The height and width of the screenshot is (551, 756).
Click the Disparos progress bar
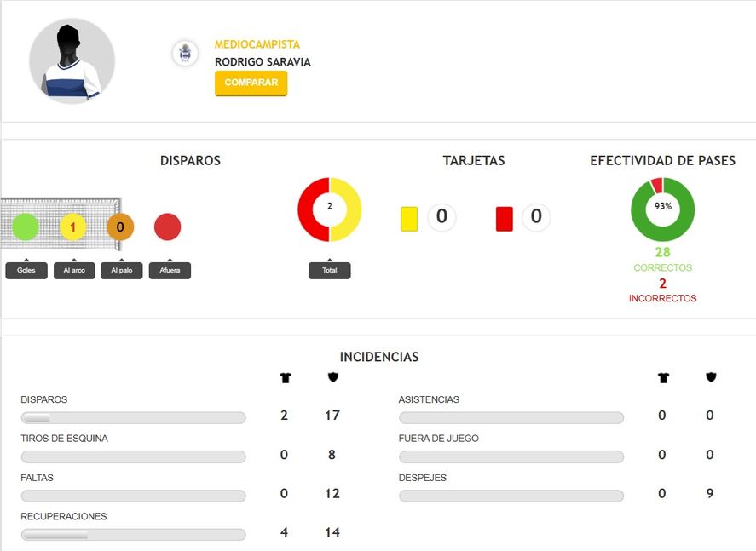(134, 417)
